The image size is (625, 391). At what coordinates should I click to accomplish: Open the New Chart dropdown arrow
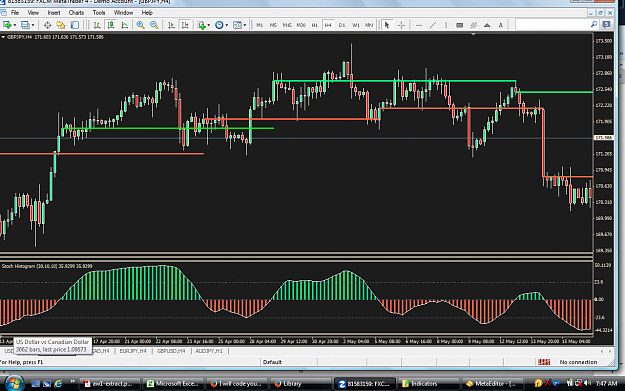click(x=15, y=25)
